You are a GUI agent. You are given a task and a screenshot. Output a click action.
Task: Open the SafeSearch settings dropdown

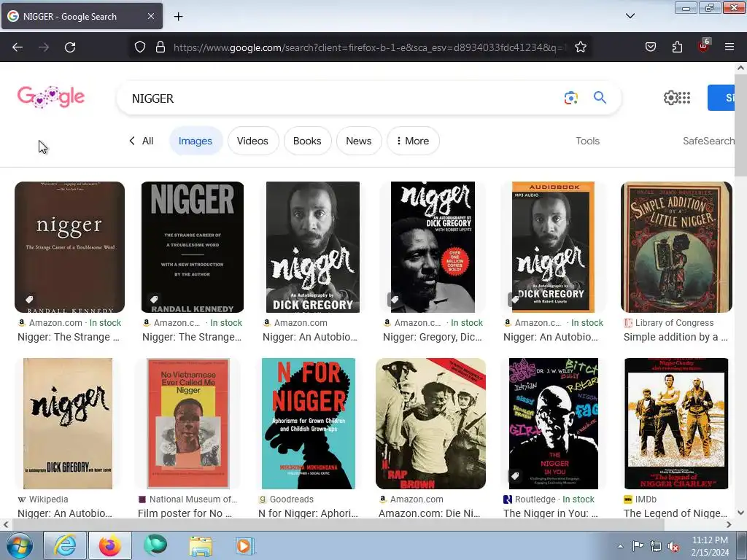coord(708,141)
